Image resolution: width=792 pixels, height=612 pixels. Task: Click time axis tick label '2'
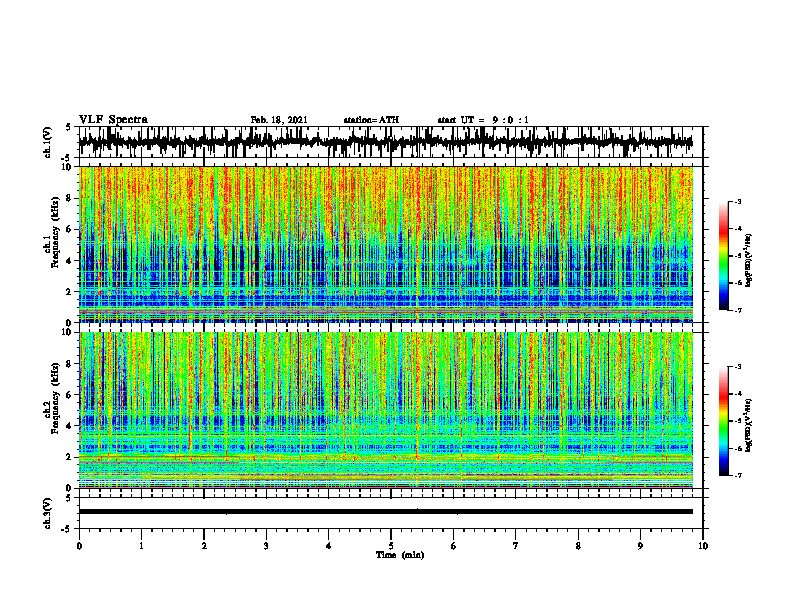[x=204, y=546]
